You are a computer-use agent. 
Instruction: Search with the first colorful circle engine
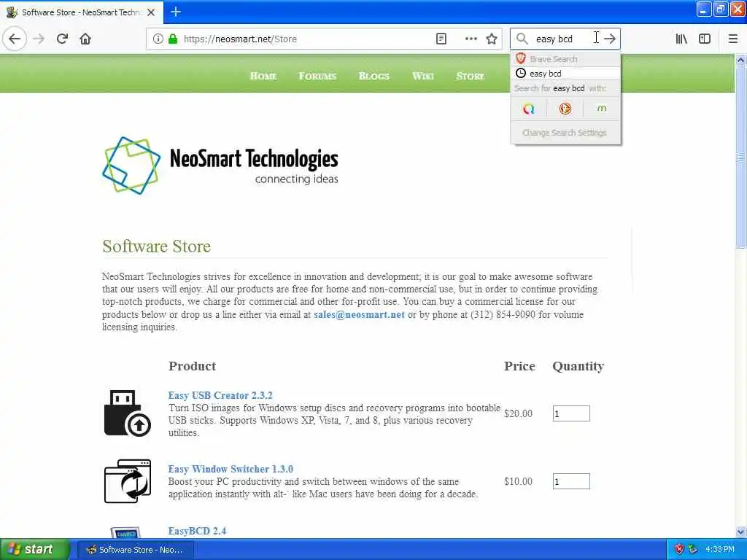point(528,109)
